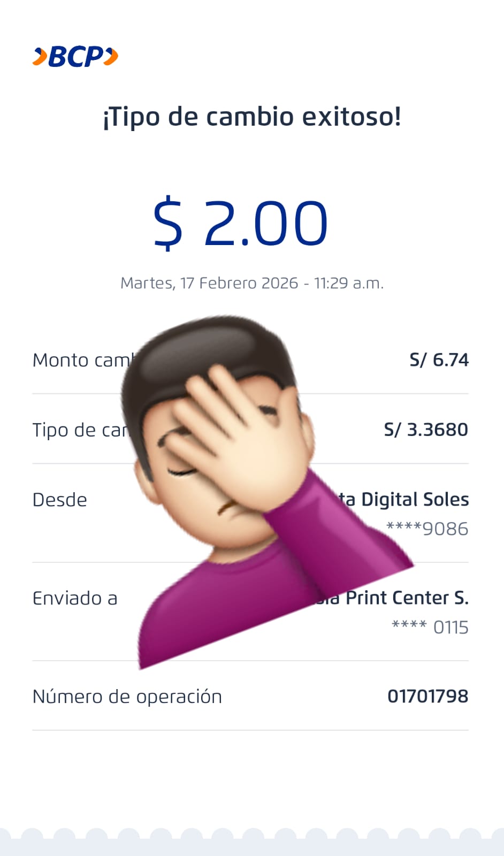Select masked account number ending 9086
This screenshot has height=856, width=504.
[427, 529]
